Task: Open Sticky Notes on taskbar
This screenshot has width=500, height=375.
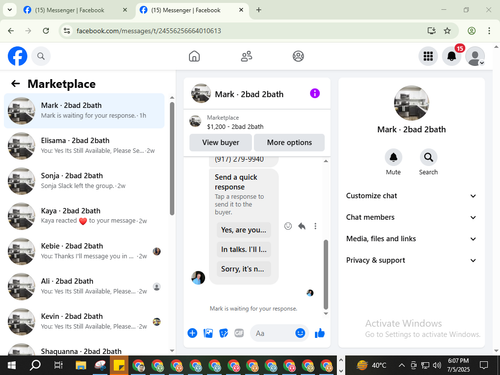Action: coord(119,365)
